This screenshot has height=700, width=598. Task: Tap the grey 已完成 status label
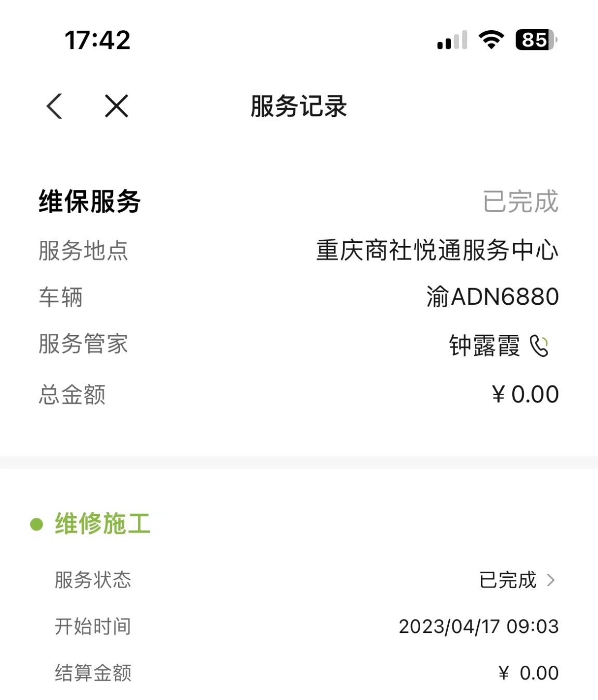click(521, 201)
